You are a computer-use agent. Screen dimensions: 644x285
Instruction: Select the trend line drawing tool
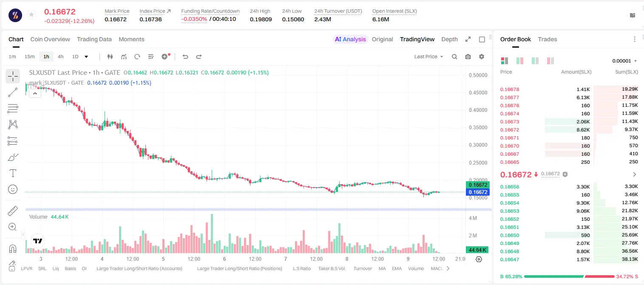(13, 92)
